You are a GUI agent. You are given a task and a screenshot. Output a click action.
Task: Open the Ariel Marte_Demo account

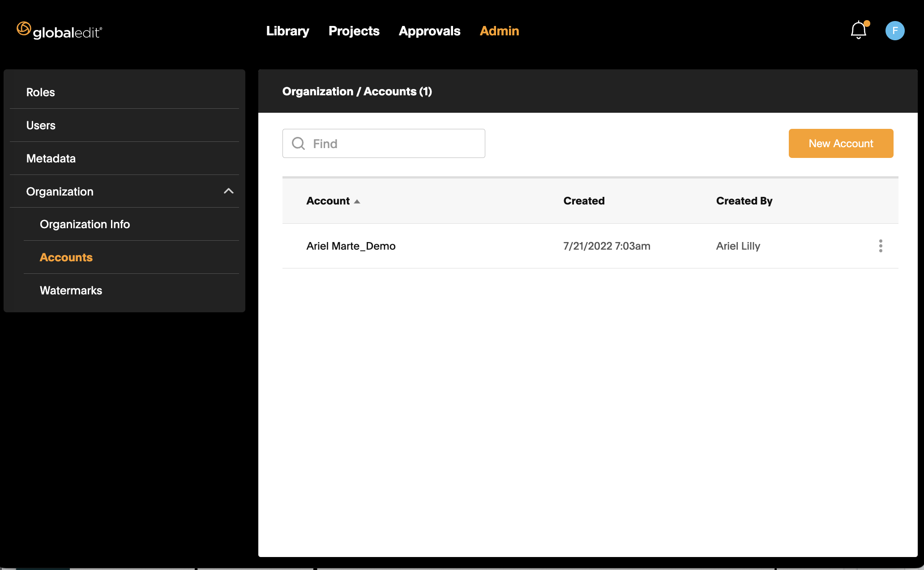[x=351, y=246]
